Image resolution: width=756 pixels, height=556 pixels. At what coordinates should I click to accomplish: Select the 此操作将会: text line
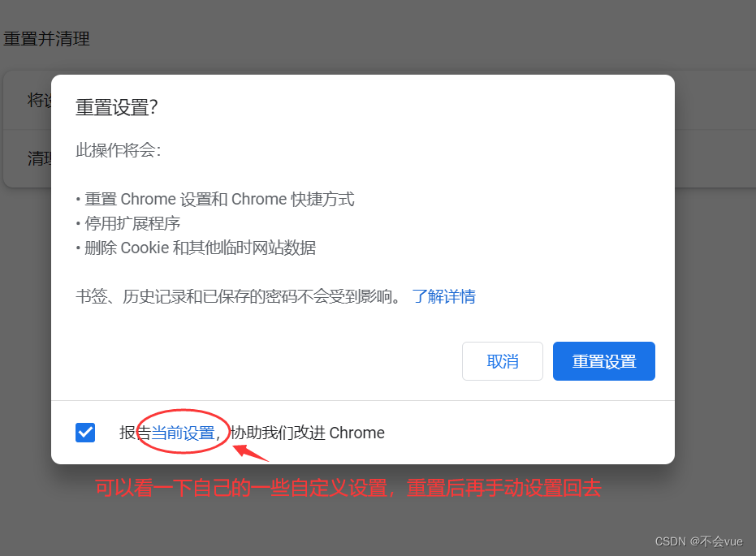(x=118, y=150)
